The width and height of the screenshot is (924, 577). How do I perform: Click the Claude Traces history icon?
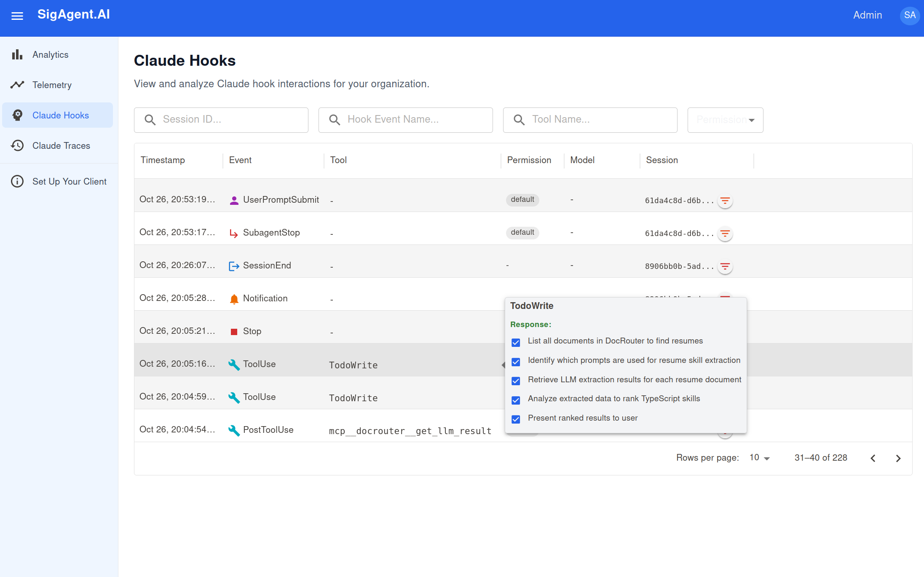point(17,145)
